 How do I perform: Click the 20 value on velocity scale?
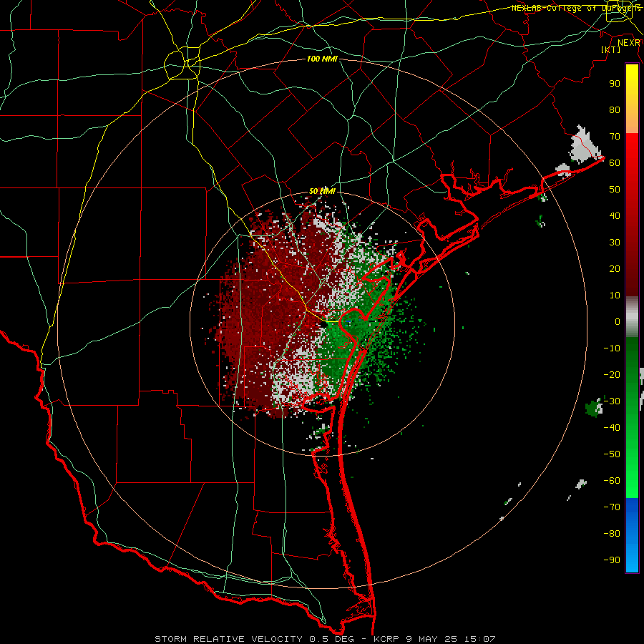click(615, 268)
